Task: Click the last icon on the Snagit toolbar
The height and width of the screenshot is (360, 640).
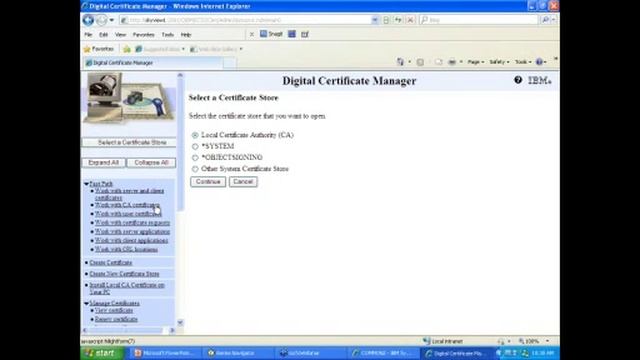Action: point(305,34)
